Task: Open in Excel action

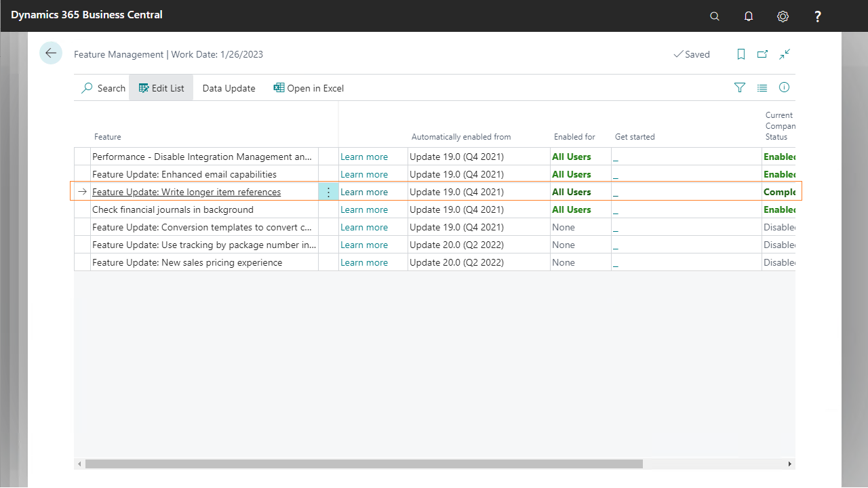Action: coord(309,88)
